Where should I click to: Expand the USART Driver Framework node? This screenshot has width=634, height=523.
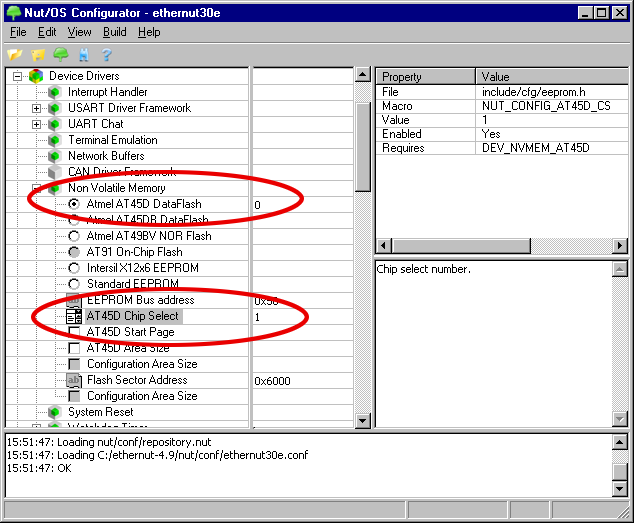pos(36,108)
